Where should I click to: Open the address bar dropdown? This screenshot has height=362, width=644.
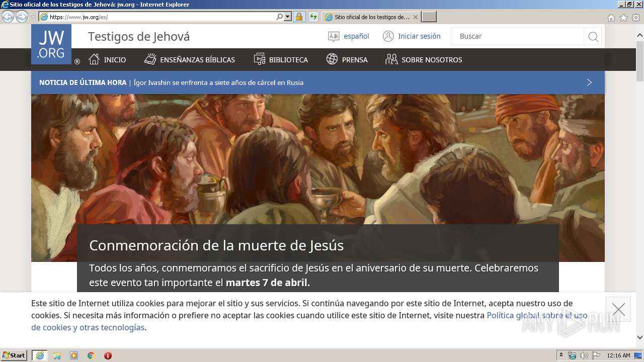[288, 17]
